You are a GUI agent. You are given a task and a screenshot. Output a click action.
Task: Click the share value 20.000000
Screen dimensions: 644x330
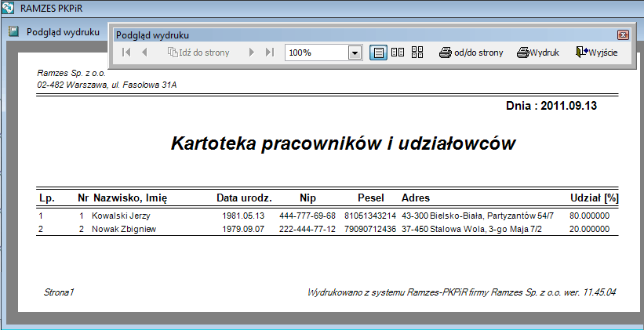point(589,229)
